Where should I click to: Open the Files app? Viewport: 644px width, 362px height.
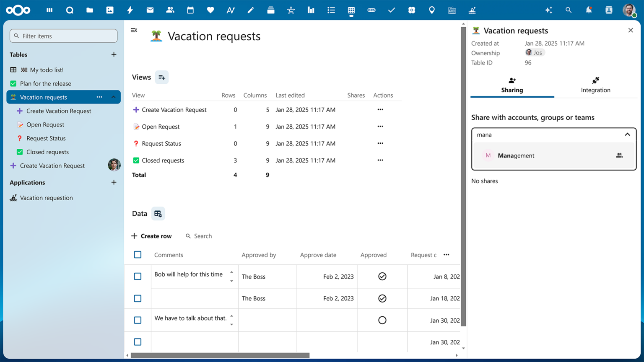point(89,10)
